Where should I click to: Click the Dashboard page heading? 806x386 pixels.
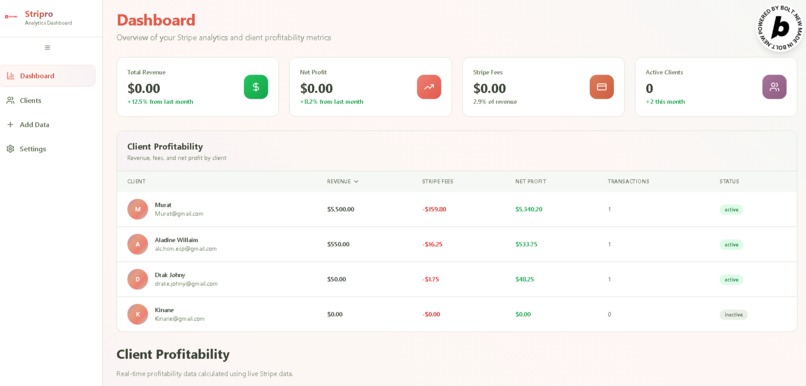click(x=156, y=20)
